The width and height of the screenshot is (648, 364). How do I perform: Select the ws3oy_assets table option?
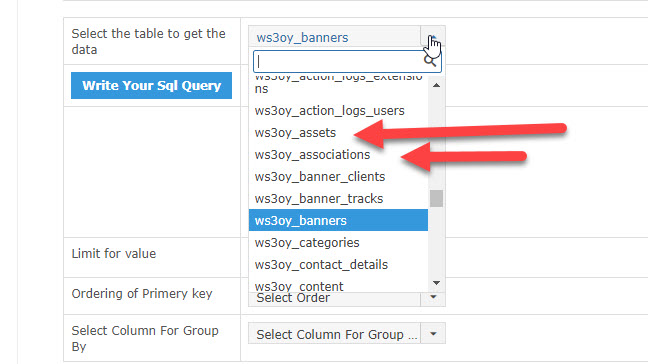pos(338,133)
